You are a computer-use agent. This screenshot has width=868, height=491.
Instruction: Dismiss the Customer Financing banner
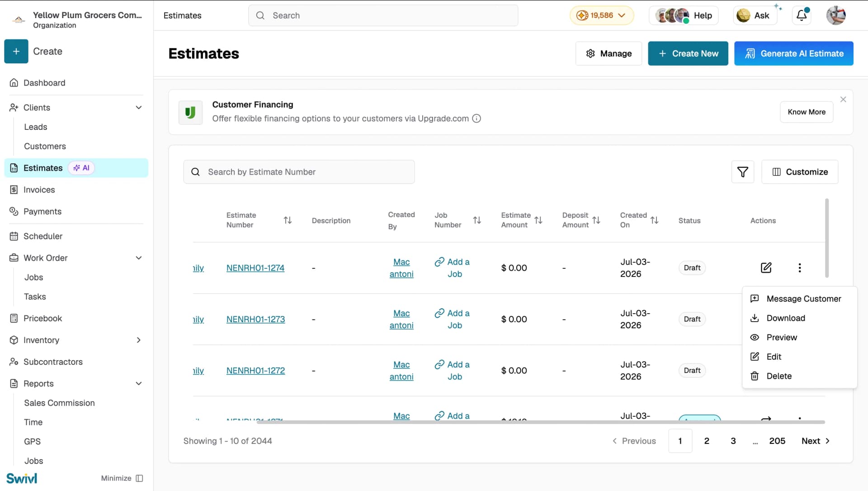coord(843,99)
